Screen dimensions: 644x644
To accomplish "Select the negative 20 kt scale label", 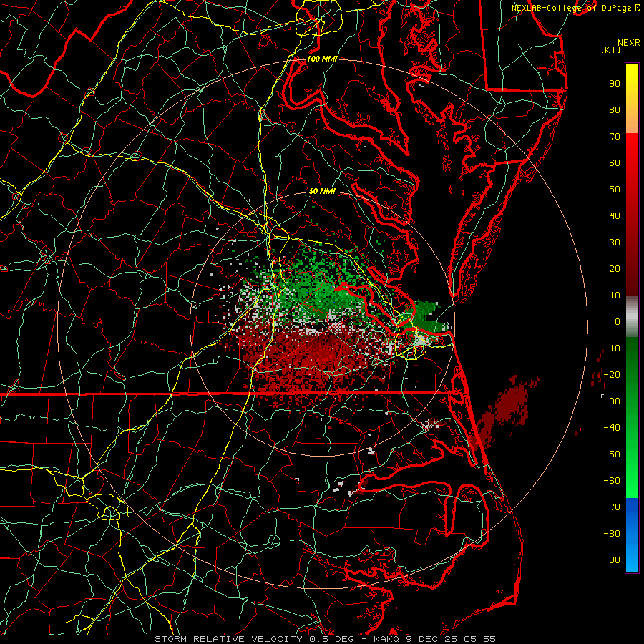I will pyautogui.click(x=612, y=374).
